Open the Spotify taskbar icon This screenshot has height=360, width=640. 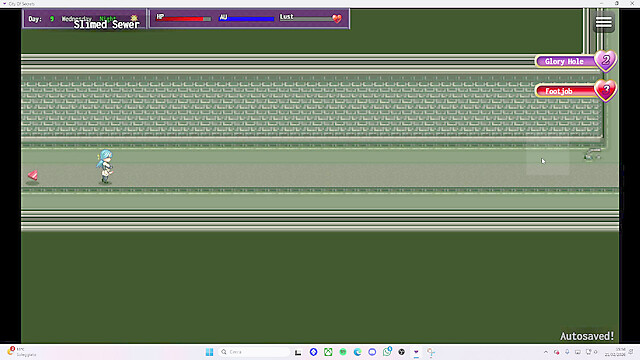click(343, 352)
